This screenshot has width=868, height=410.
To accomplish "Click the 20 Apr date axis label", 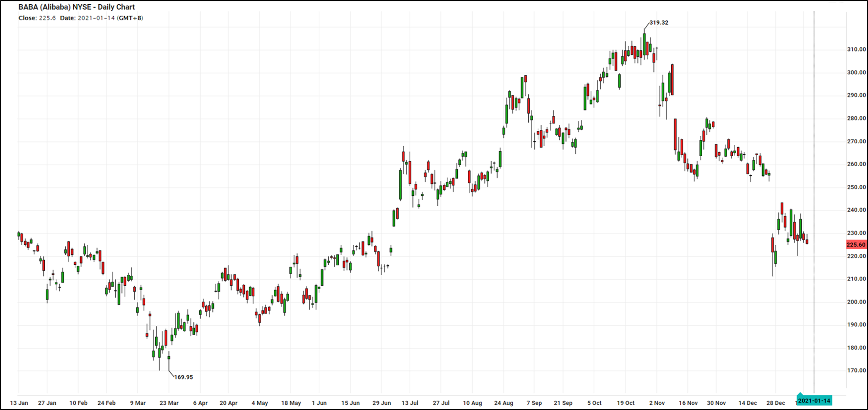I will [x=228, y=403].
